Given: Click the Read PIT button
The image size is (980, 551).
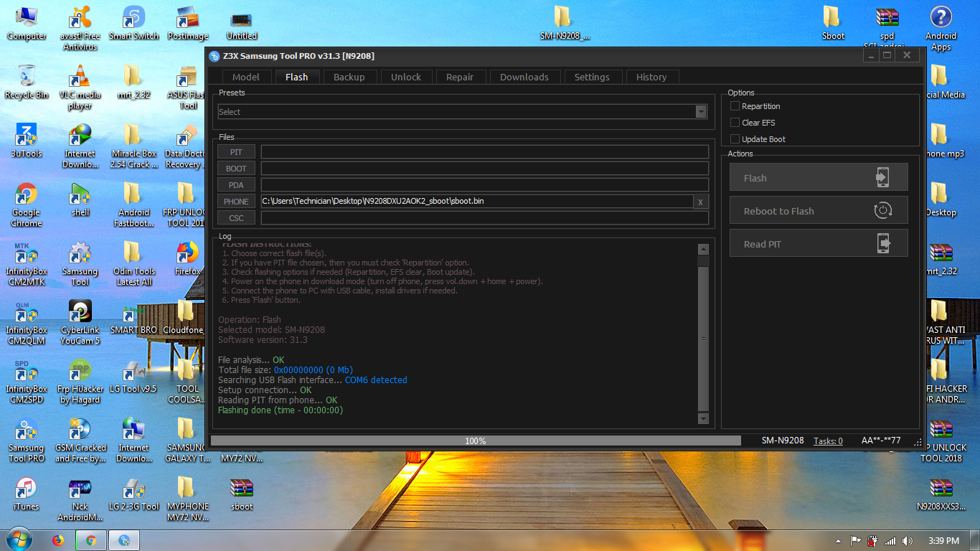Looking at the screenshot, I should pyautogui.click(x=819, y=243).
